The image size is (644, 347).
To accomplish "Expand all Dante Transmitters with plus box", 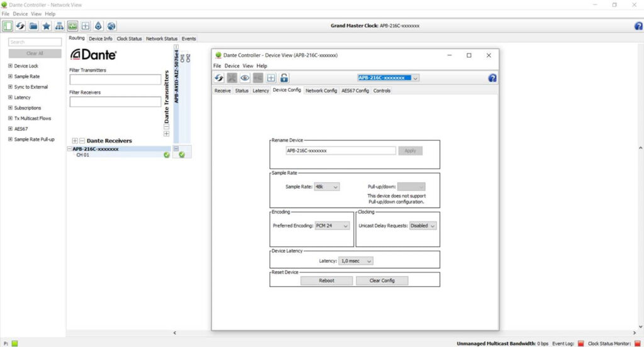I will pos(166,134).
